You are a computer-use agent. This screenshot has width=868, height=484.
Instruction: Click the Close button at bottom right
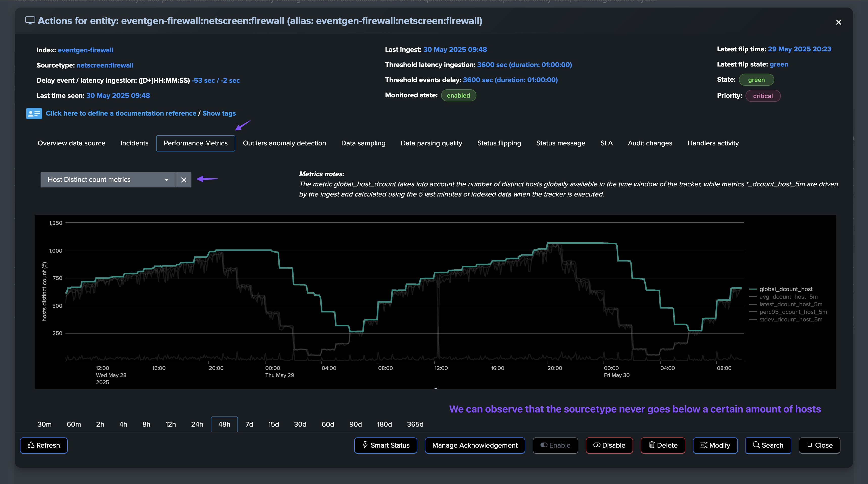pyautogui.click(x=819, y=445)
